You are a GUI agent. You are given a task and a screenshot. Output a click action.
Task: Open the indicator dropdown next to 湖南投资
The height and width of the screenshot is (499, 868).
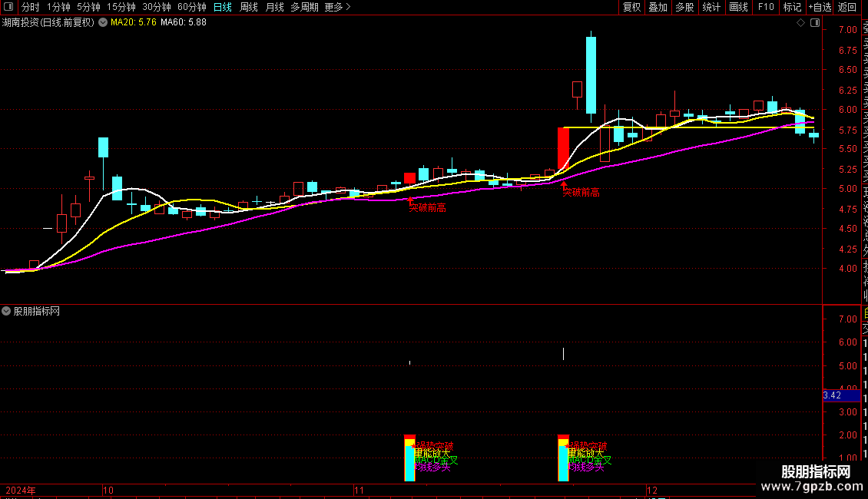[103, 23]
